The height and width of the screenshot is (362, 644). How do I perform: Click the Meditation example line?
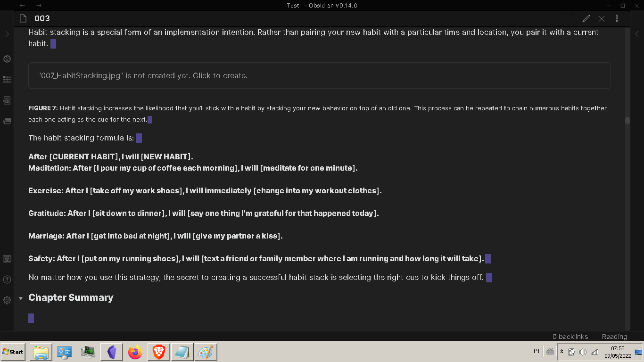193,168
